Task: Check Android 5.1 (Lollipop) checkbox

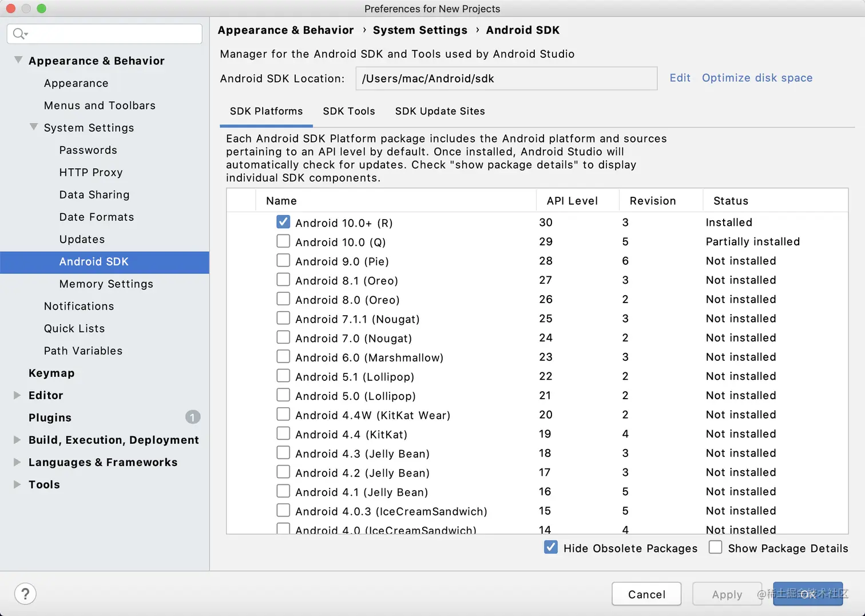Action: tap(283, 376)
